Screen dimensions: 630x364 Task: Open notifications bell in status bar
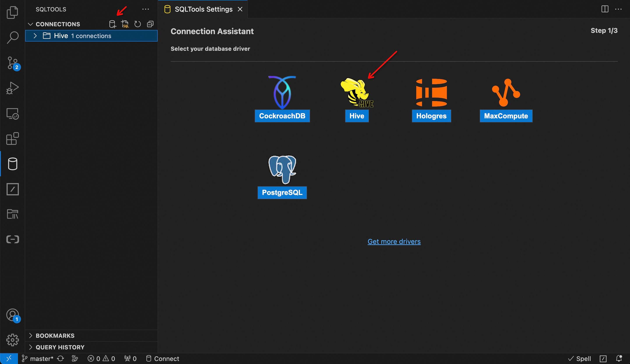[x=619, y=359]
